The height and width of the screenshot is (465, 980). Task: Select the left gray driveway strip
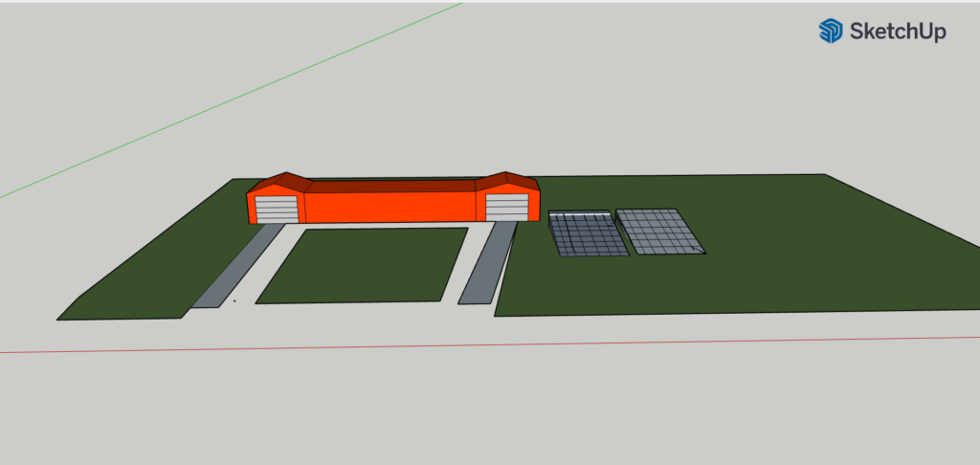pyautogui.click(x=237, y=266)
